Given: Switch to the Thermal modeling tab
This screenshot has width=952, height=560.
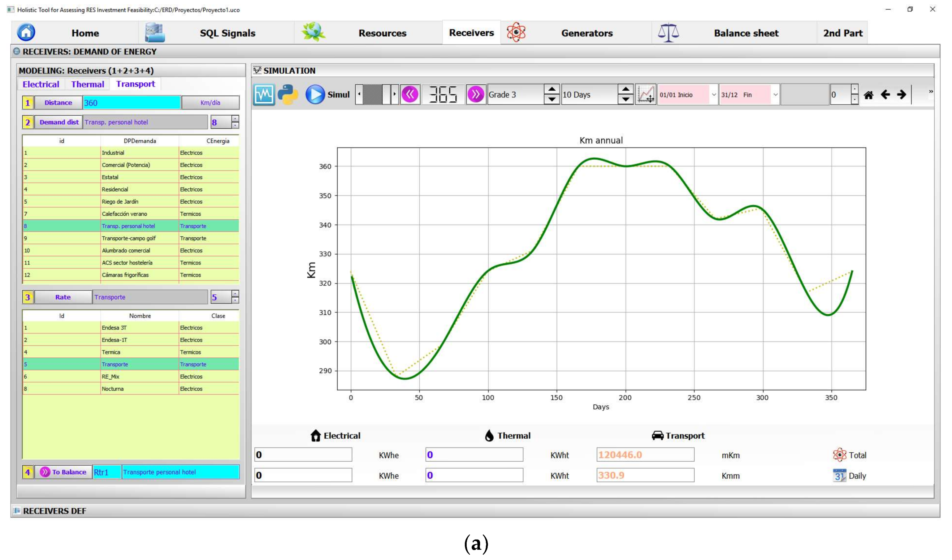Looking at the screenshot, I should pyautogui.click(x=88, y=84).
